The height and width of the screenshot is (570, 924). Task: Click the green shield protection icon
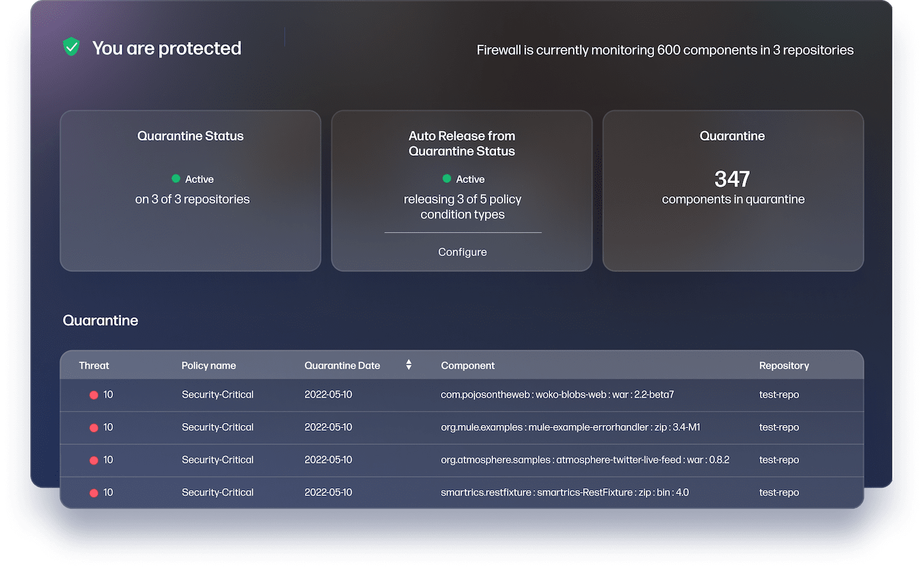click(71, 46)
